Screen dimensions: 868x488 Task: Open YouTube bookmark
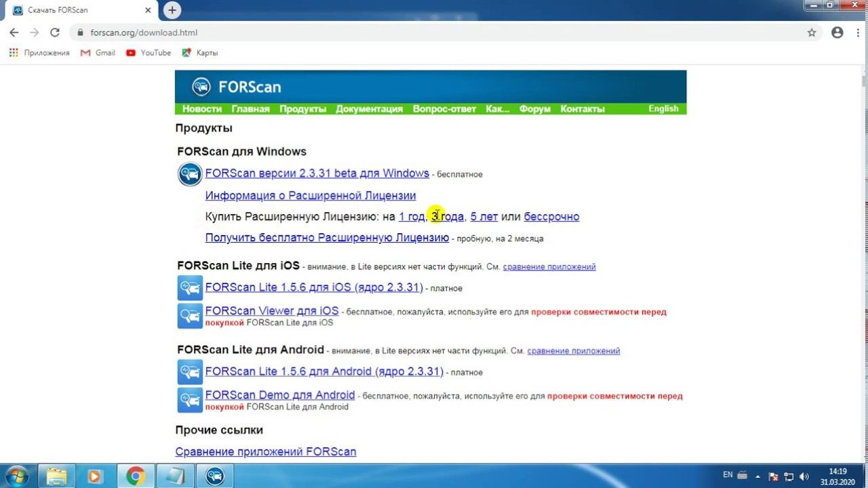(149, 53)
